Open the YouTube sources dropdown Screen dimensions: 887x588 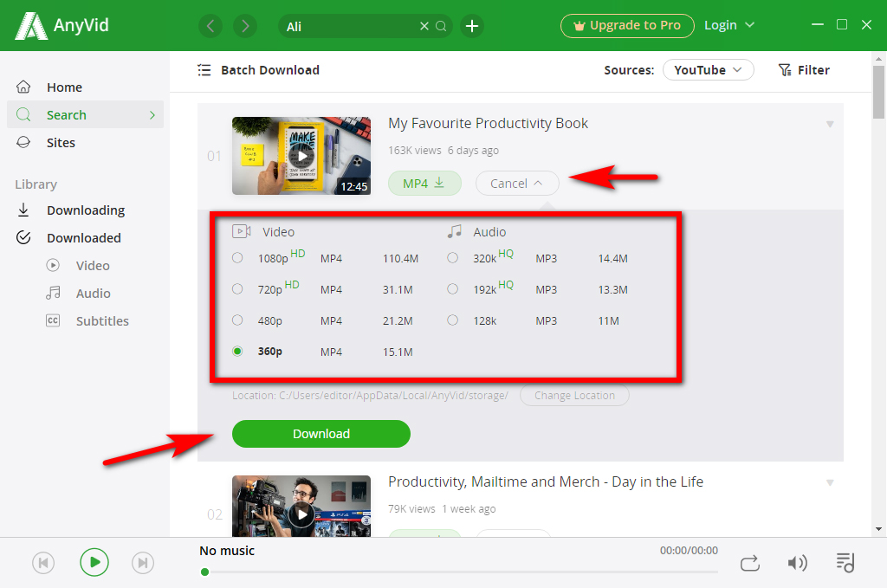[x=708, y=69]
